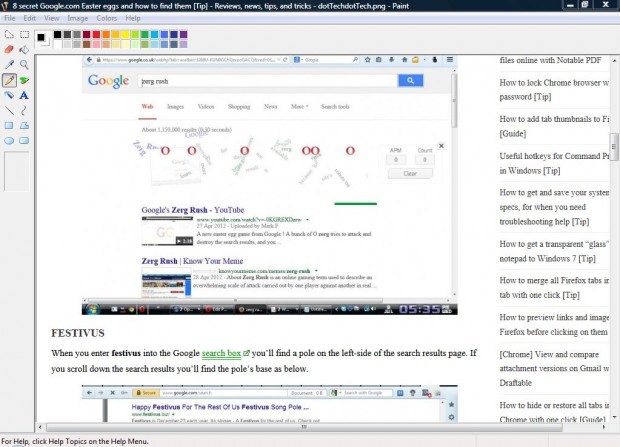Pick the dark gray swatch
The width and height of the screenshot is (620, 447).
pyautogui.click(x=67, y=34)
